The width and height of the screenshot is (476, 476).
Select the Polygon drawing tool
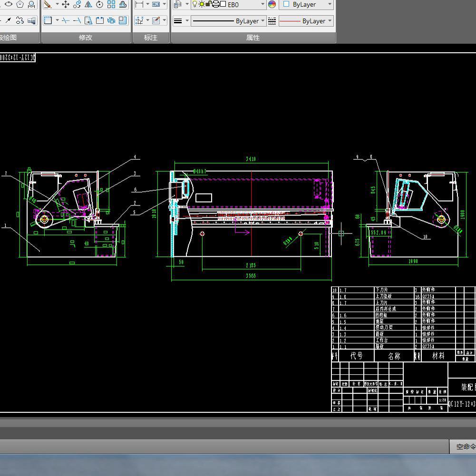(20, 4)
